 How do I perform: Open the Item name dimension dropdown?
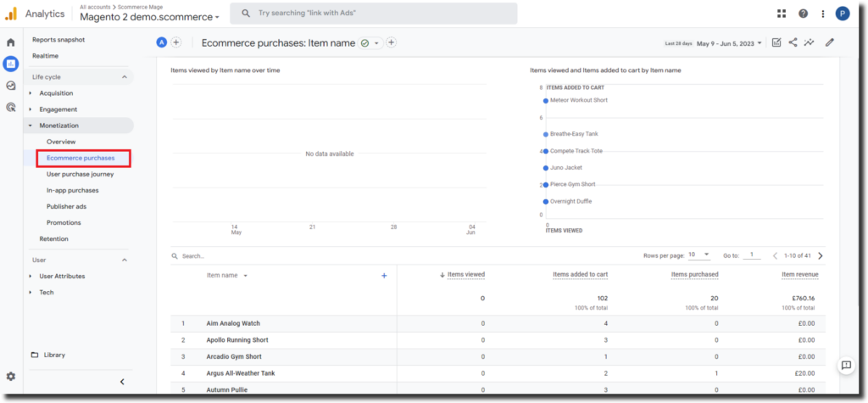tap(227, 276)
